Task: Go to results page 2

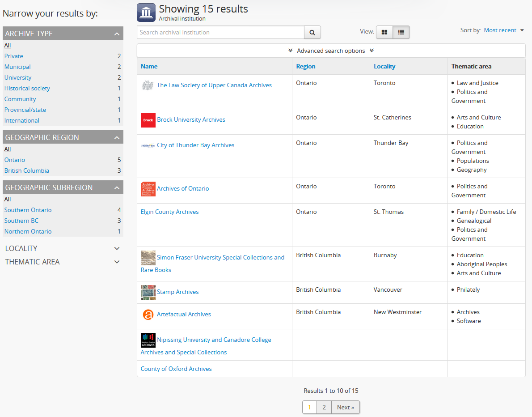Action: click(x=324, y=407)
